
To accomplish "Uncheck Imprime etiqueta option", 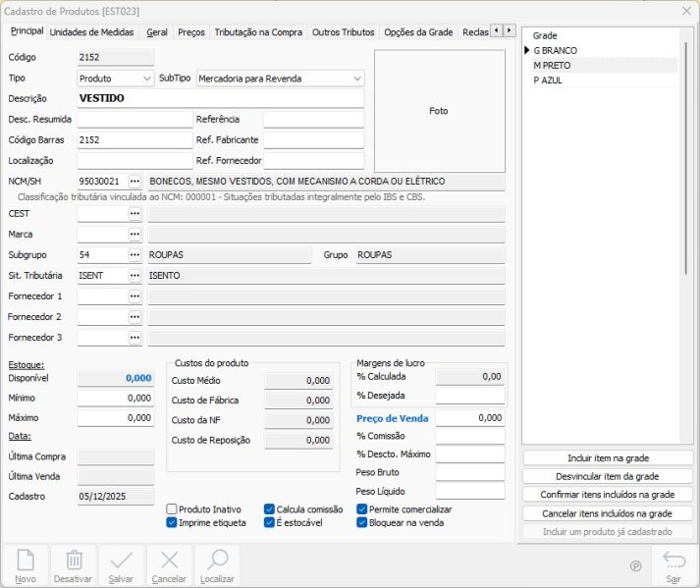I will (x=172, y=523).
